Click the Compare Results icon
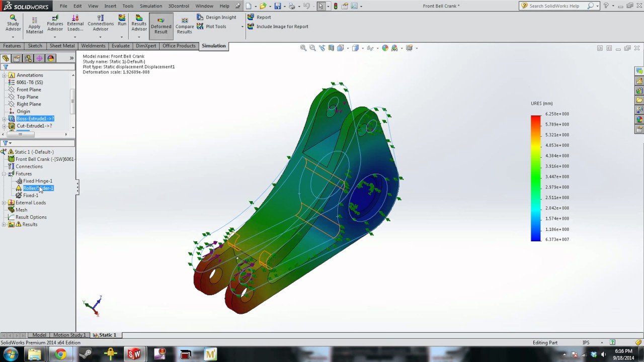Viewport: 644px width, 362px height. 184,23
